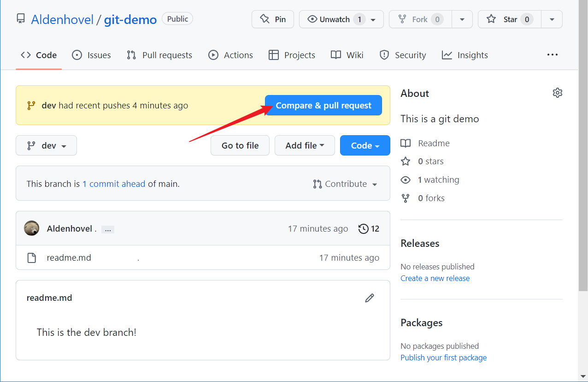View the Insights tab
Screen dimensions: 588x382
point(465,55)
